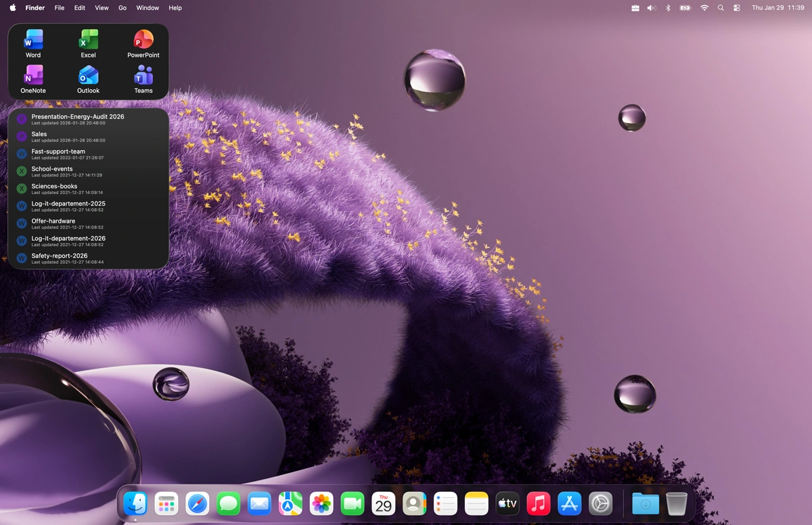Open Photos in the Dock
This screenshot has height=525, width=812.
[321, 503]
